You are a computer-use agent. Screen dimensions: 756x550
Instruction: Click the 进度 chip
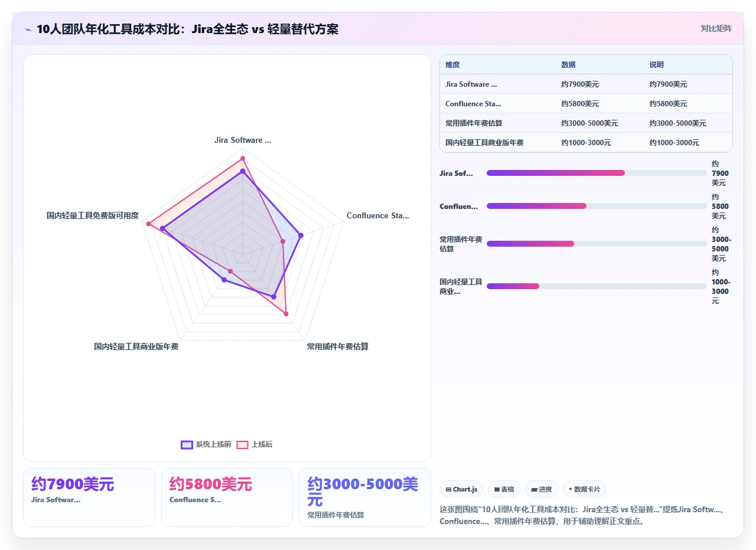pos(541,489)
